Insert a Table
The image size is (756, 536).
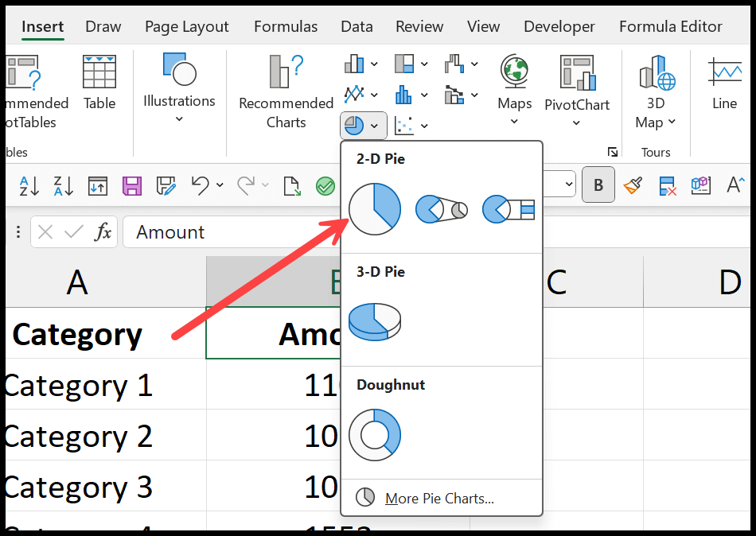[x=99, y=82]
